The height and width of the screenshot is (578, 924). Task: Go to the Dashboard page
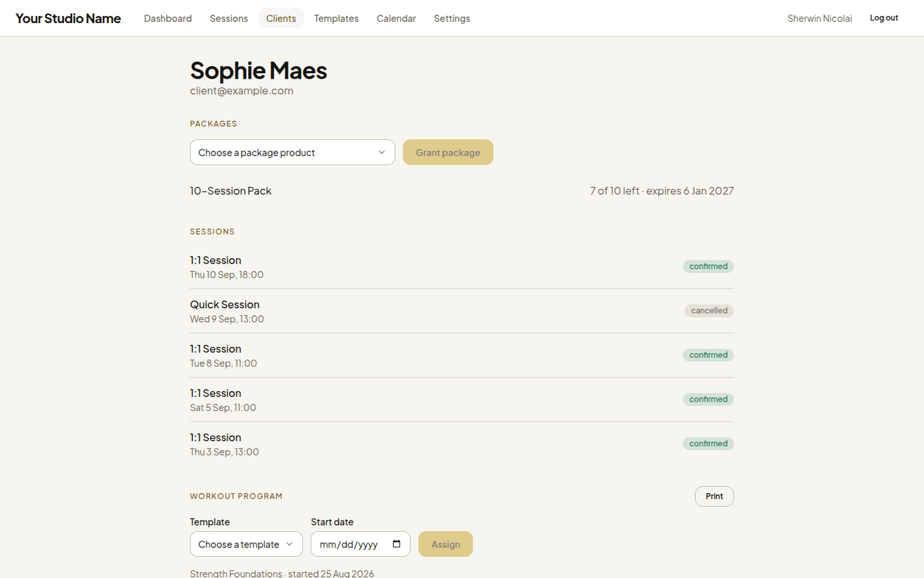(x=168, y=18)
